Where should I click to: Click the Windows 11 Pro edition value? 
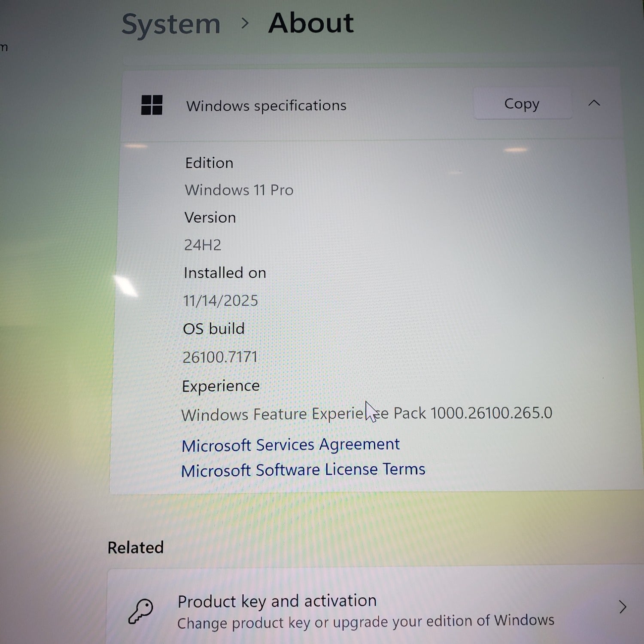[239, 190]
